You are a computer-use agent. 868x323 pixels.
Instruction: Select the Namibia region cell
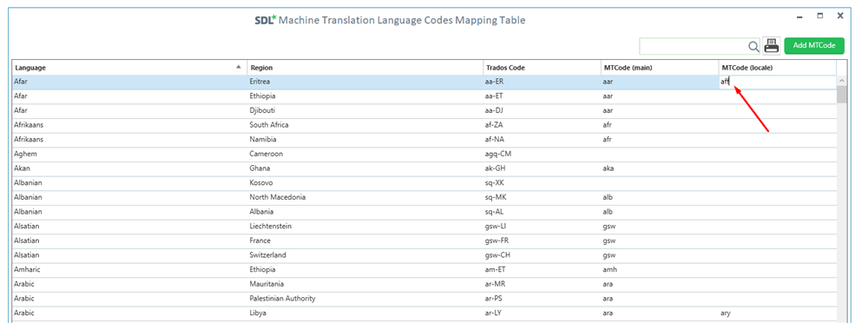click(x=365, y=140)
